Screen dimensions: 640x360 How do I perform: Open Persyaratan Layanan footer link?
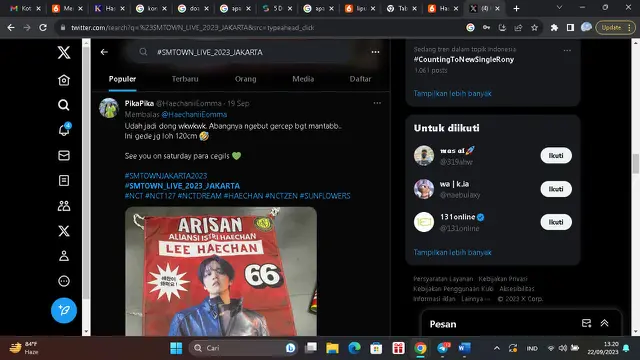click(443, 279)
